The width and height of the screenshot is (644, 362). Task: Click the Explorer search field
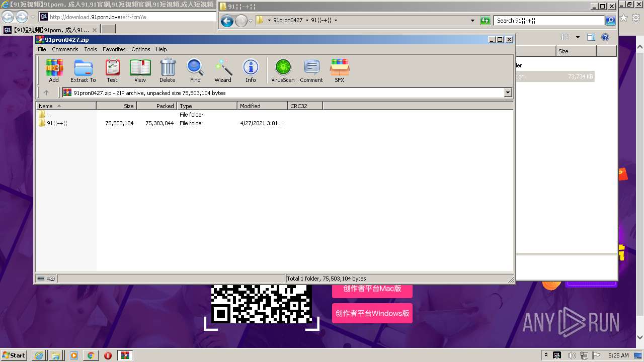point(549,21)
